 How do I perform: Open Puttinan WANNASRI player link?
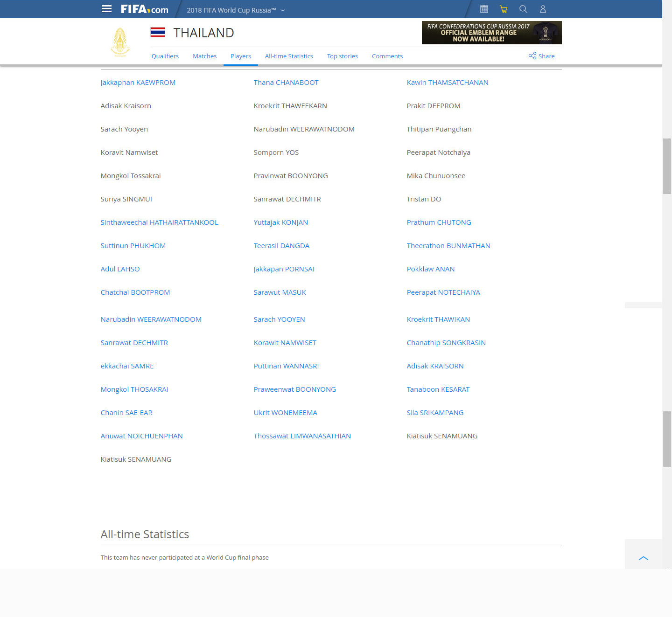286,366
